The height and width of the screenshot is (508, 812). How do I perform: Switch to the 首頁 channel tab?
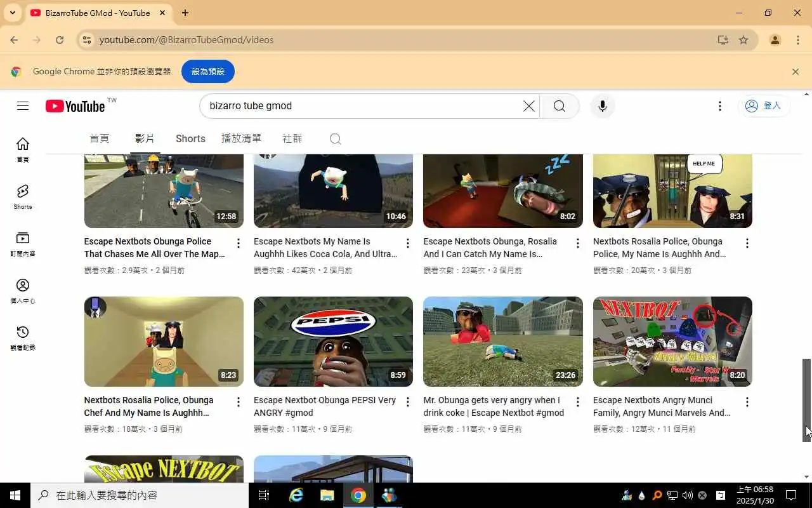click(x=100, y=138)
